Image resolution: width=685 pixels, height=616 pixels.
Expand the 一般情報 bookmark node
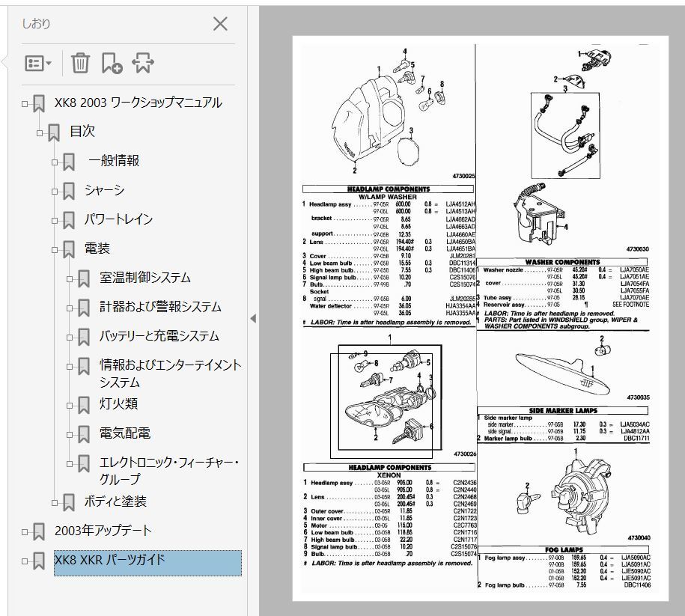point(54,162)
